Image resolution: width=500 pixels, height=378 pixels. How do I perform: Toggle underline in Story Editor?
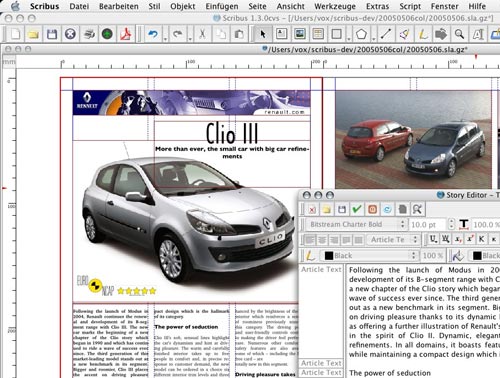click(433, 239)
